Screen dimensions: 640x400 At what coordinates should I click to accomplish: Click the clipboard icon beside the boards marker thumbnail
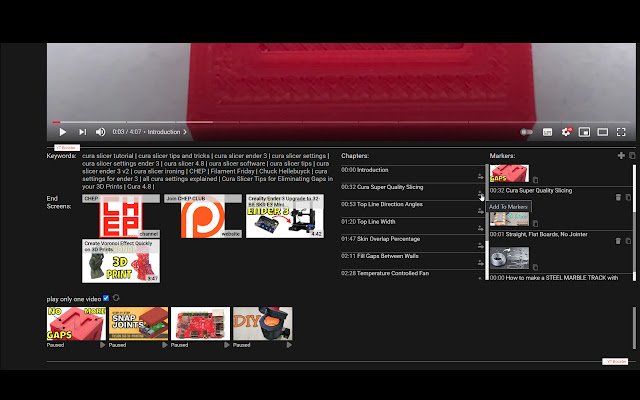(535, 223)
